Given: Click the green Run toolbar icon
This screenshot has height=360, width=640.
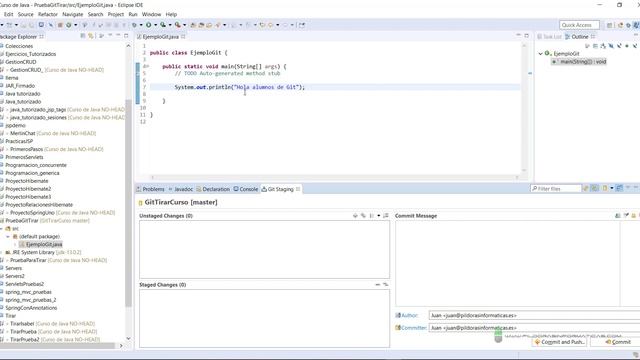Looking at the screenshot, I should point(149,25).
